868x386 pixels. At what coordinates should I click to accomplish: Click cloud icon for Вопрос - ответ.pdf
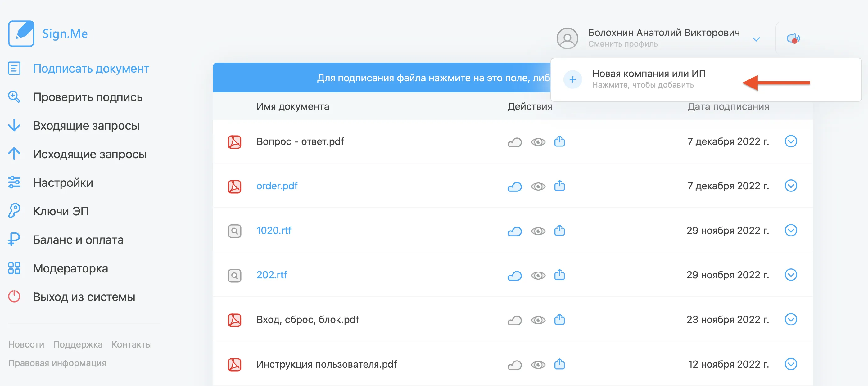514,142
